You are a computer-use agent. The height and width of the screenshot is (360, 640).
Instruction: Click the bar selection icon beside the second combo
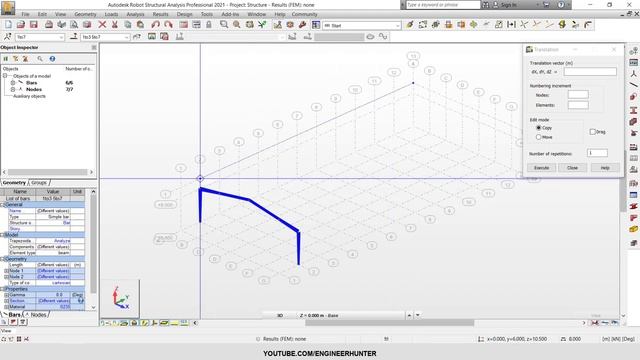[74, 37]
